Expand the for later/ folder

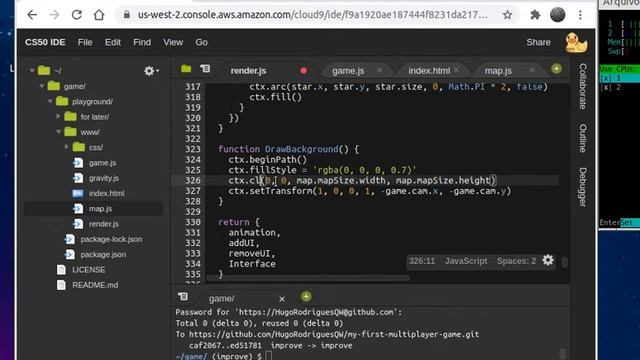pyautogui.click(x=58, y=117)
